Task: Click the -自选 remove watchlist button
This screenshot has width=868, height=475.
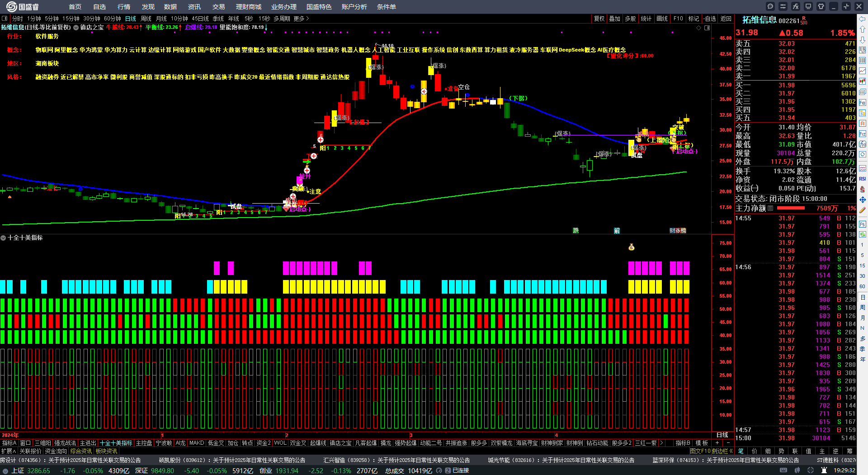Action: [710, 19]
